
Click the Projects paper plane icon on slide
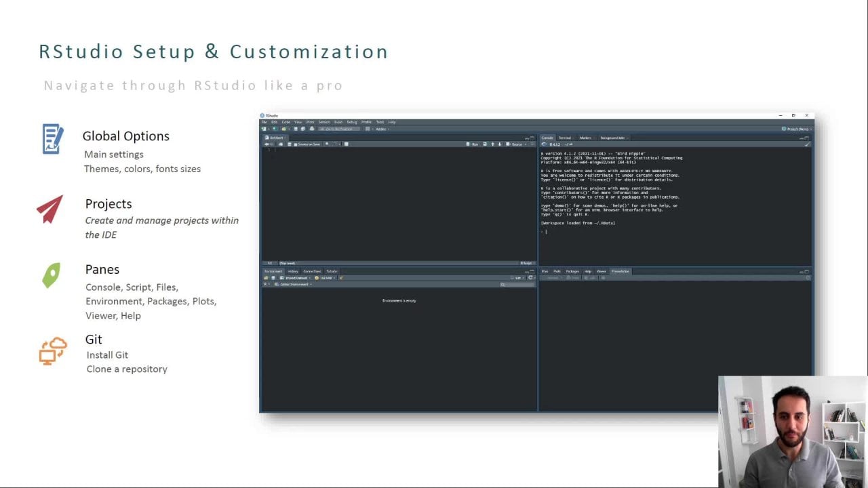(50, 209)
